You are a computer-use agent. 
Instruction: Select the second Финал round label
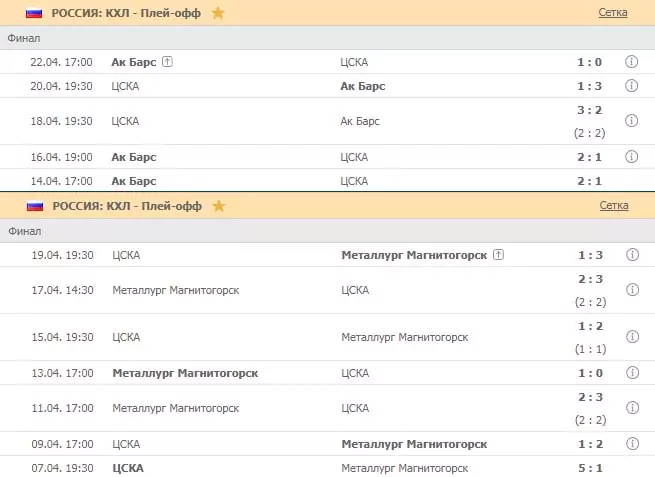click(25, 231)
